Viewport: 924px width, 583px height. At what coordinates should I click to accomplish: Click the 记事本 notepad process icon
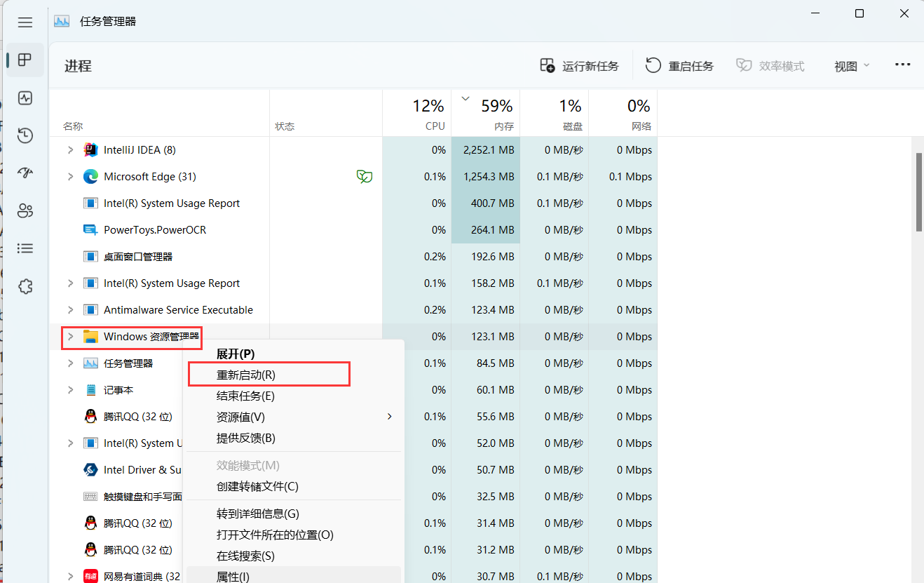pos(90,390)
